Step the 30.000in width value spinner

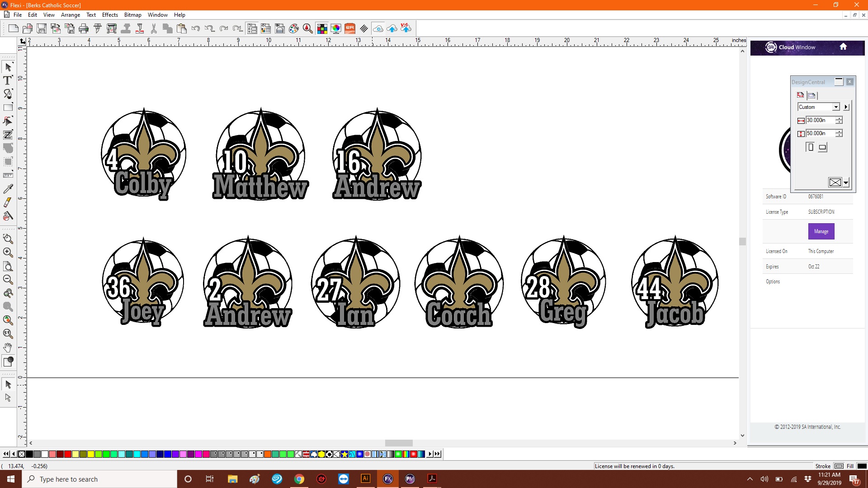click(839, 120)
